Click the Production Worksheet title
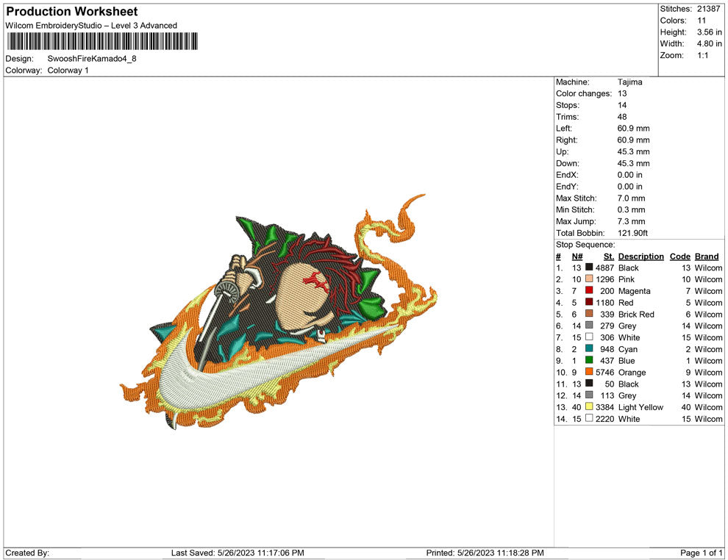Screen dimensions: 728x560 [72, 12]
